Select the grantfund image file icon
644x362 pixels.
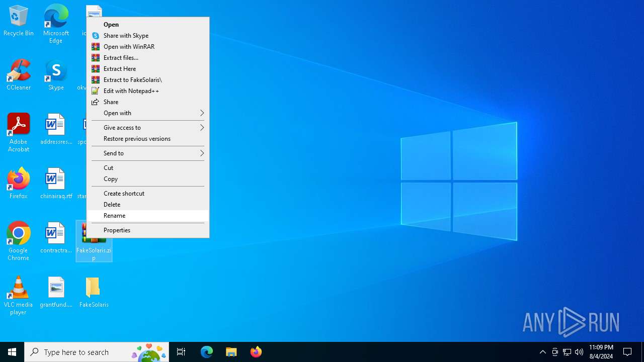(x=56, y=292)
